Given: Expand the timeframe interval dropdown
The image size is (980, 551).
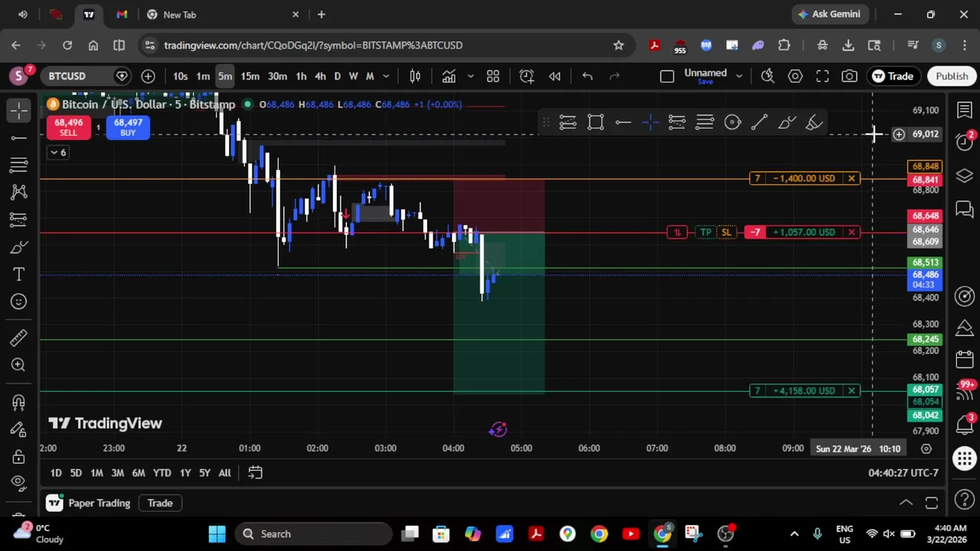Looking at the screenshot, I should tap(386, 76).
